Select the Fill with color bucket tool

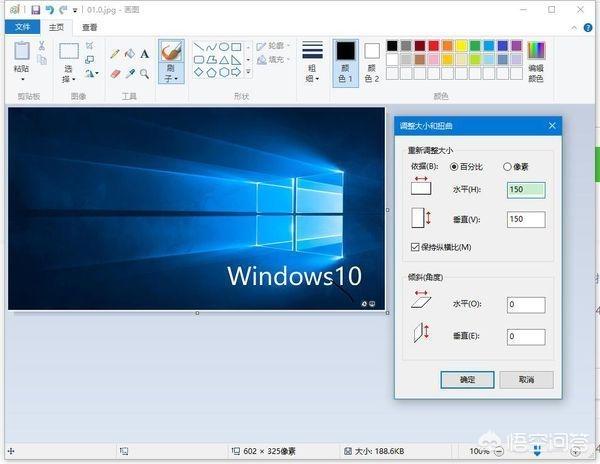click(130, 54)
